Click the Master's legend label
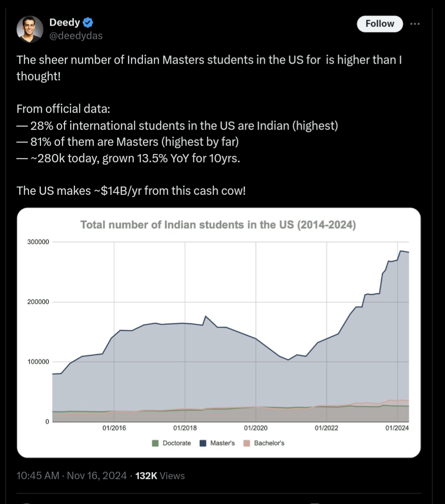The image size is (445, 504). 223,443
